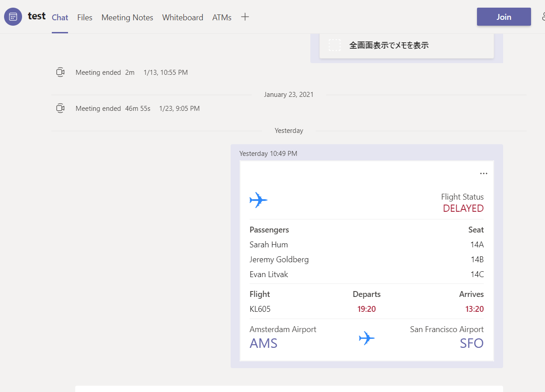
Task: Click flight number KL605
Action: pos(260,309)
